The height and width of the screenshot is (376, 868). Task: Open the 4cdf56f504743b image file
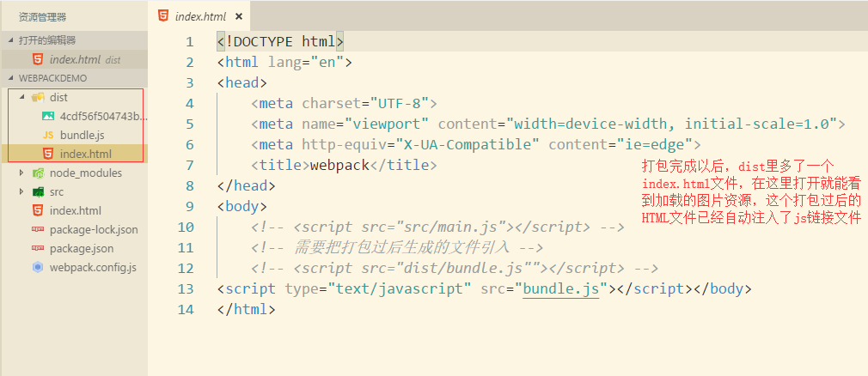[104, 117]
